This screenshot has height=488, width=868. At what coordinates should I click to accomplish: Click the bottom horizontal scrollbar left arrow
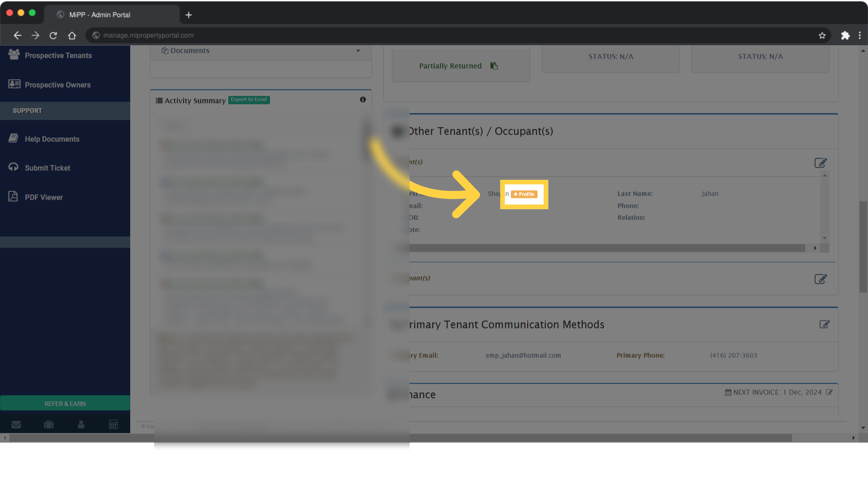pos(5,438)
